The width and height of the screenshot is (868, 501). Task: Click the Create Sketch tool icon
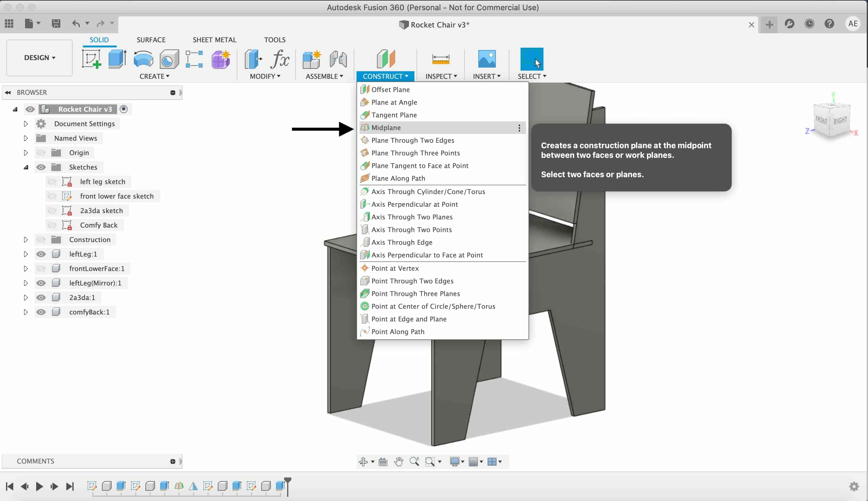[x=91, y=59]
